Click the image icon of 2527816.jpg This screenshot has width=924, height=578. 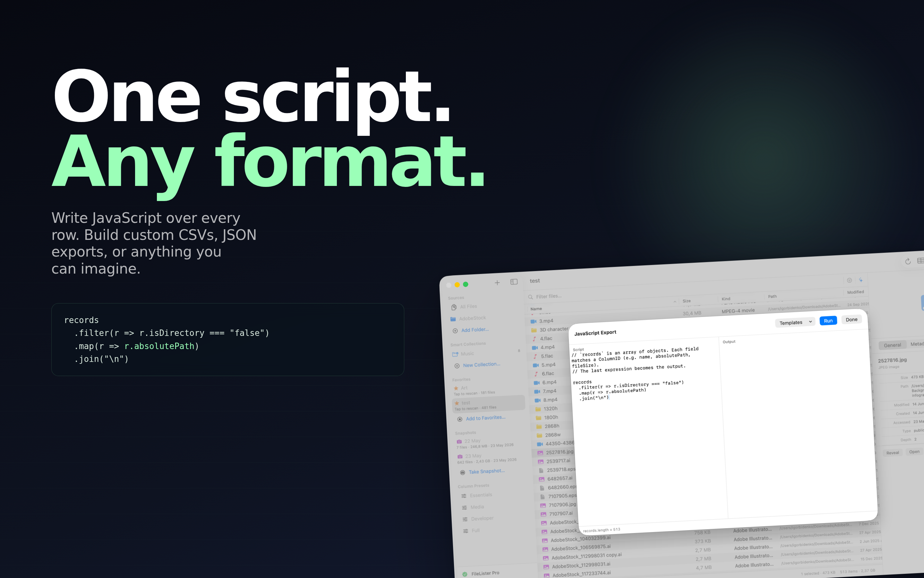(540, 453)
